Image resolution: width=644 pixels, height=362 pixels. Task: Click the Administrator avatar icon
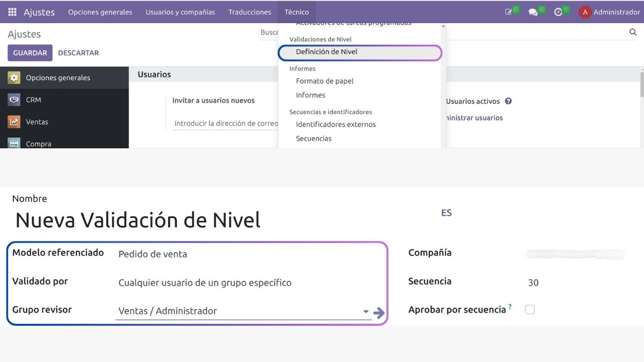click(585, 12)
